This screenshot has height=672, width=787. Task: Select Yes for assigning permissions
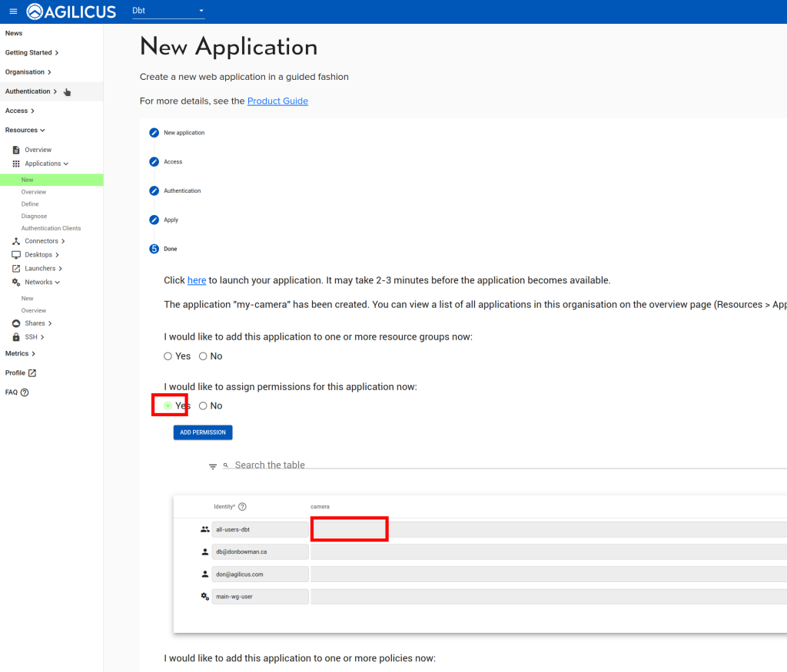coord(168,406)
